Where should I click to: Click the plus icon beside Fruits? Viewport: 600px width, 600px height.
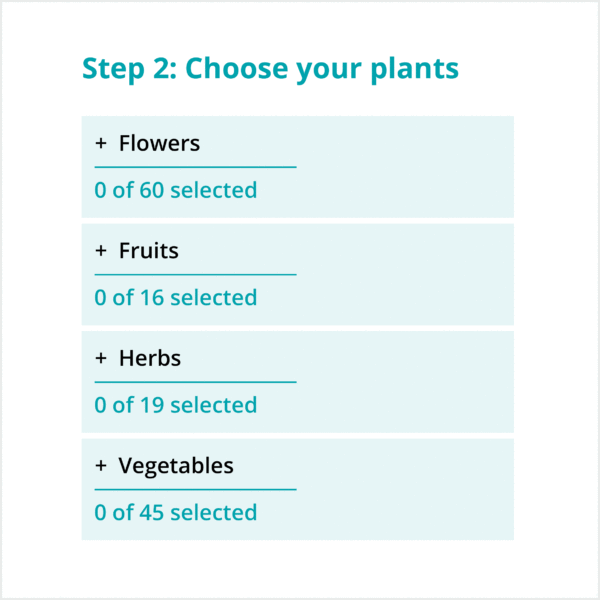pos(101,251)
